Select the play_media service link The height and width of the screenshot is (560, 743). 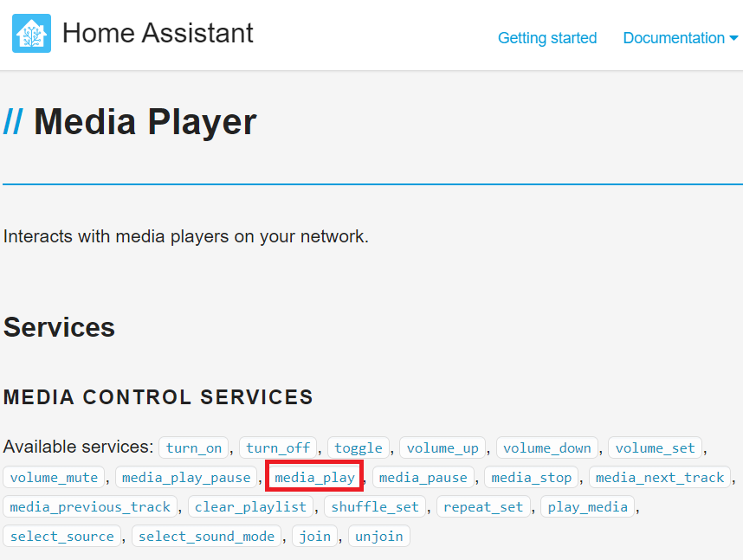pyautogui.click(x=588, y=506)
